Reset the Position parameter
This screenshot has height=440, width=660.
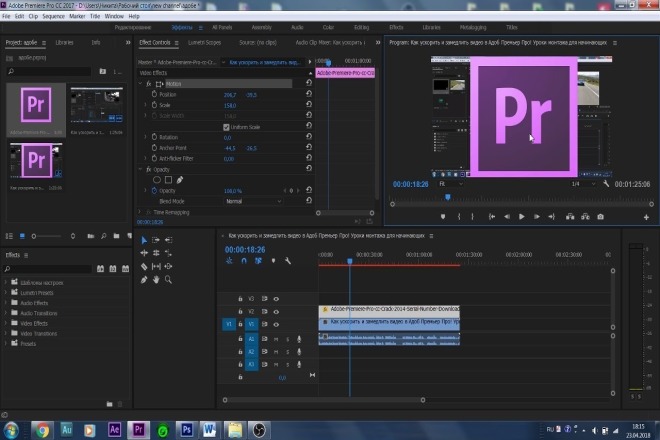point(309,93)
